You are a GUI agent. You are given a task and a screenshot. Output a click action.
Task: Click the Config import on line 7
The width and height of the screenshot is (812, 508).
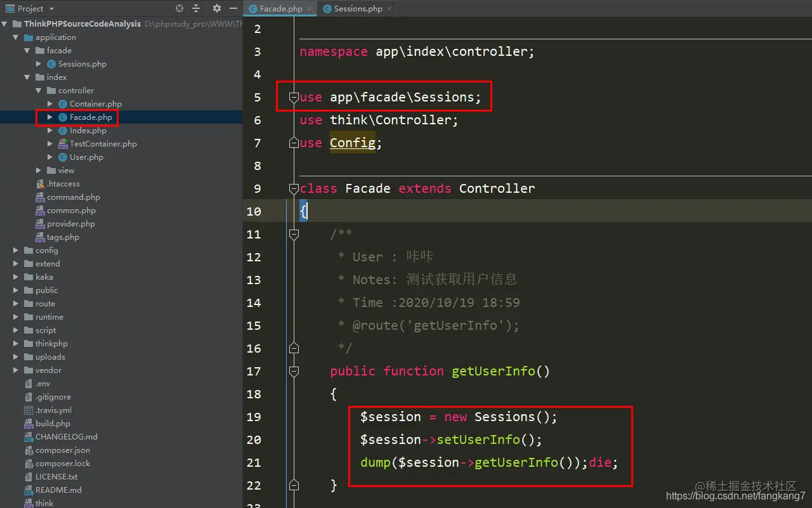[353, 143]
